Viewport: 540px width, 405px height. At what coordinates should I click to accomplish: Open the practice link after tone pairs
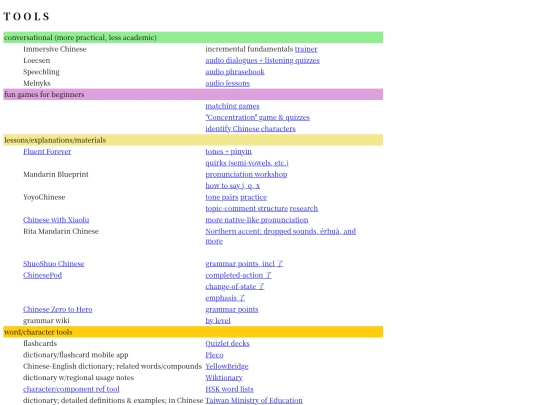253,197
